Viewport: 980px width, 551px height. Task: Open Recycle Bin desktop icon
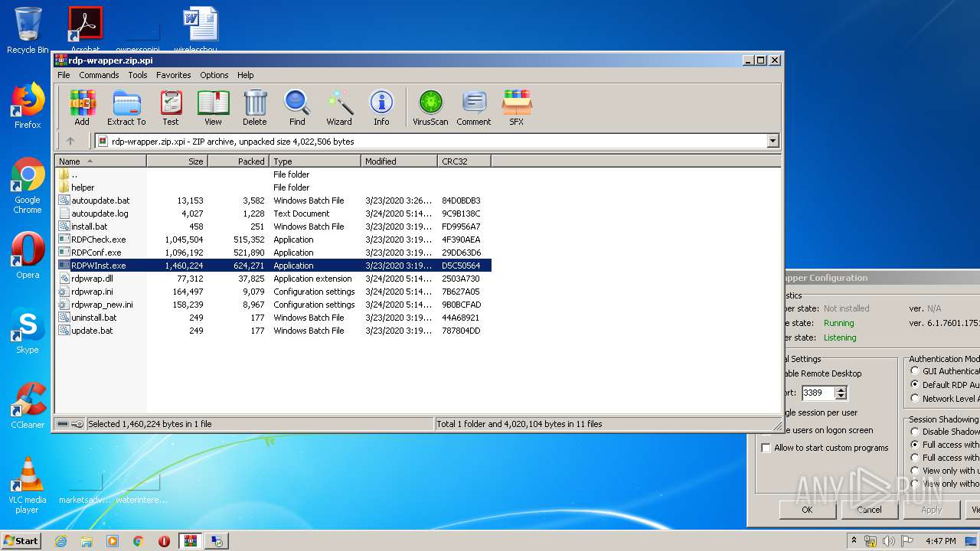28,31
